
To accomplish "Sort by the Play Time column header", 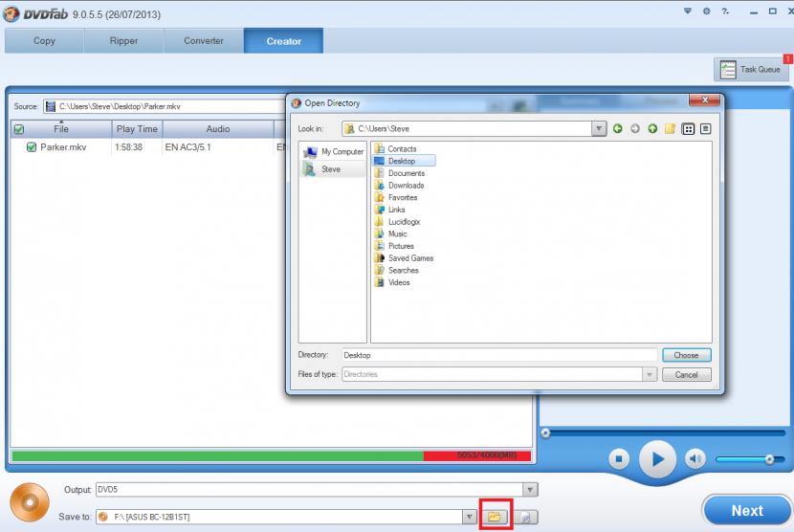I will (137, 129).
